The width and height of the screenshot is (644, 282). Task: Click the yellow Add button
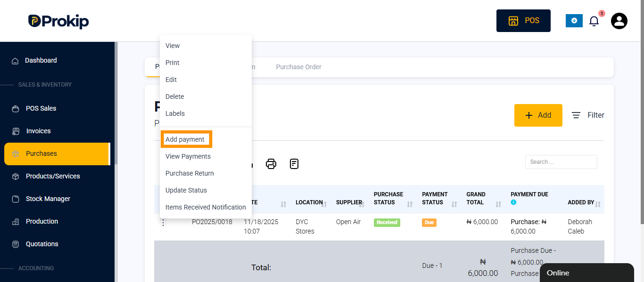click(x=538, y=115)
